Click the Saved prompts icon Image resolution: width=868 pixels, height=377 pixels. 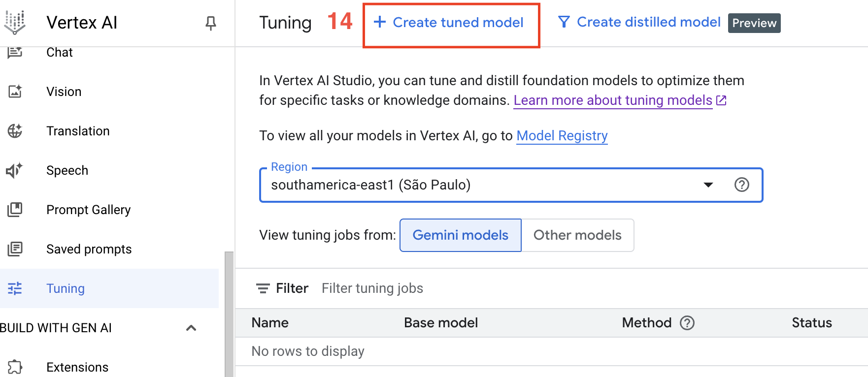15,249
